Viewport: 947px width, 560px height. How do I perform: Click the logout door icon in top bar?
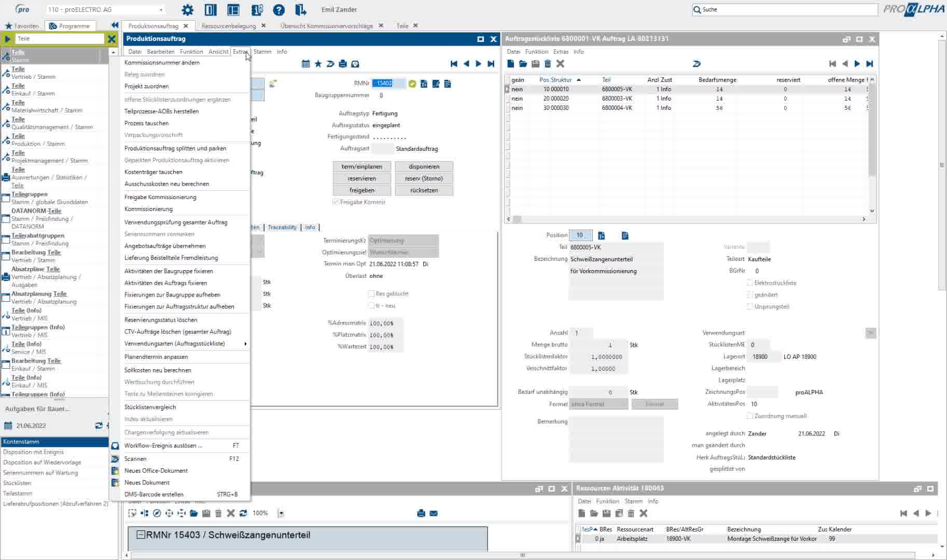(x=300, y=10)
